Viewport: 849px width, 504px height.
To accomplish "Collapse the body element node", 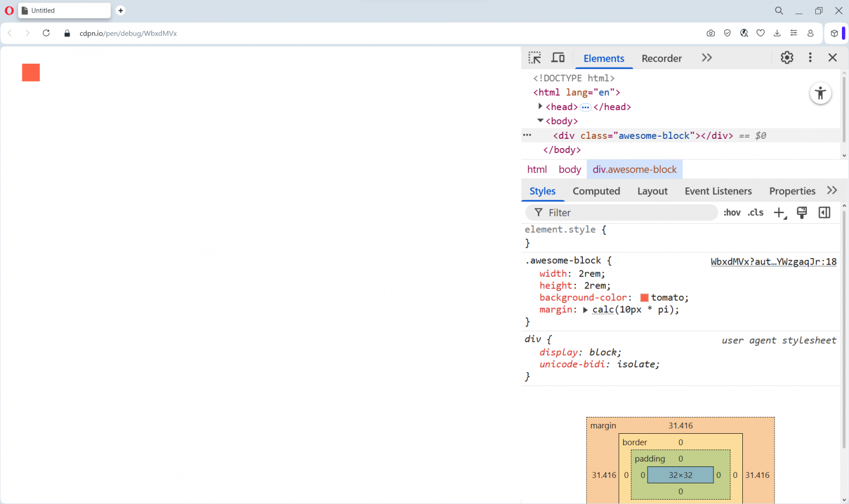I will 540,121.
